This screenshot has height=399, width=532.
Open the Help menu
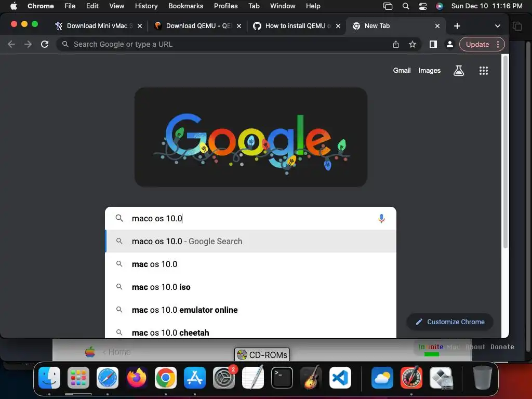click(313, 6)
